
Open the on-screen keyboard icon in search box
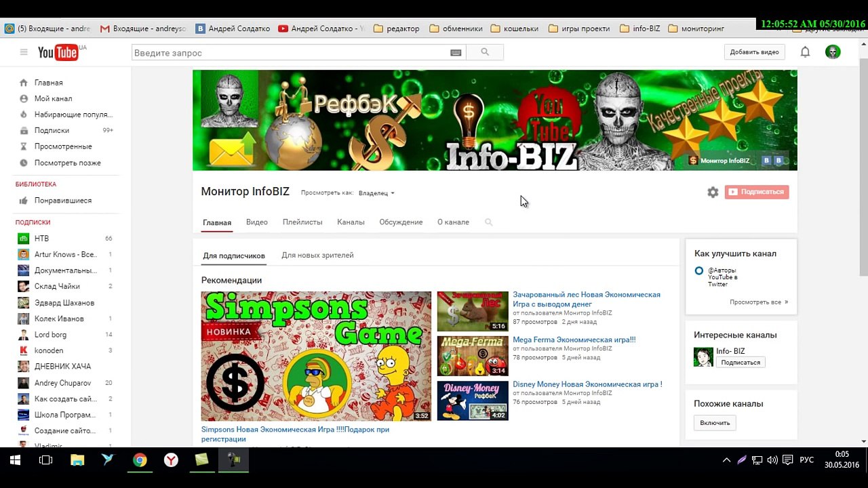(456, 52)
